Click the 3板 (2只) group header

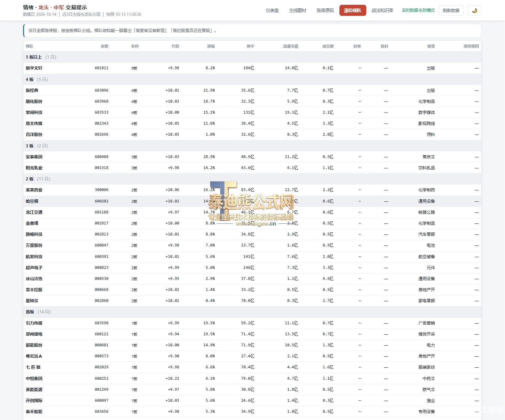click(252, 146)
